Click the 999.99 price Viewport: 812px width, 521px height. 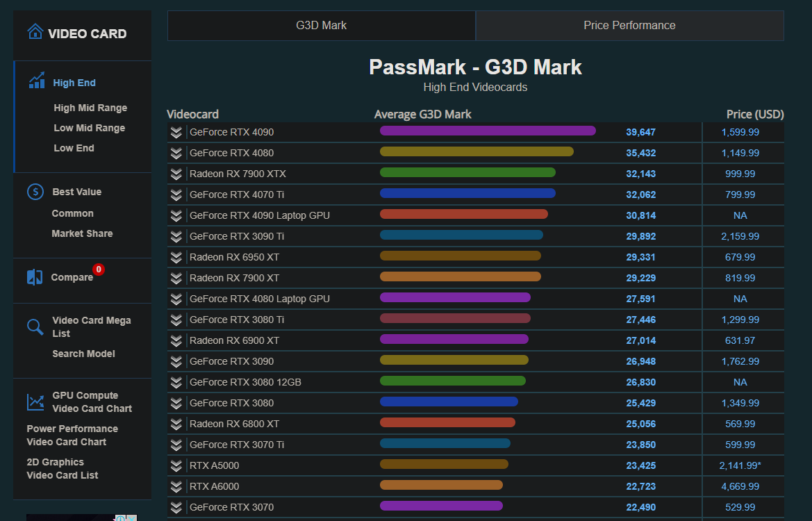tap(740, 174)
